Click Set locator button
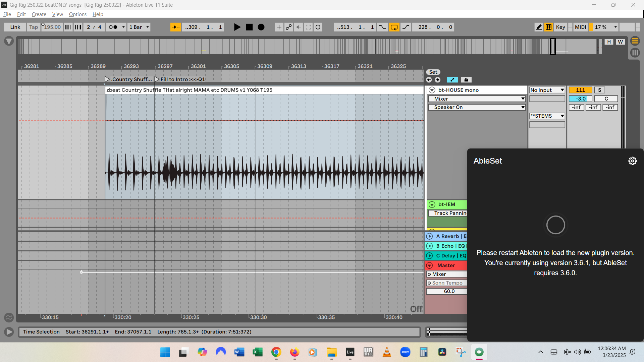 pyautogui.click(x=433, y=72)
